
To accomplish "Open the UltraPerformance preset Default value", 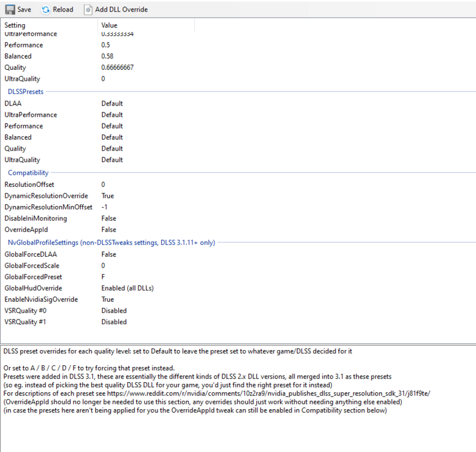I will (112, 115).
